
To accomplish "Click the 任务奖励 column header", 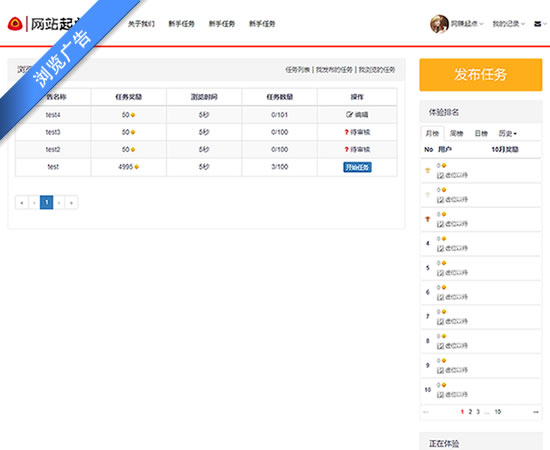I will point(128,97).
